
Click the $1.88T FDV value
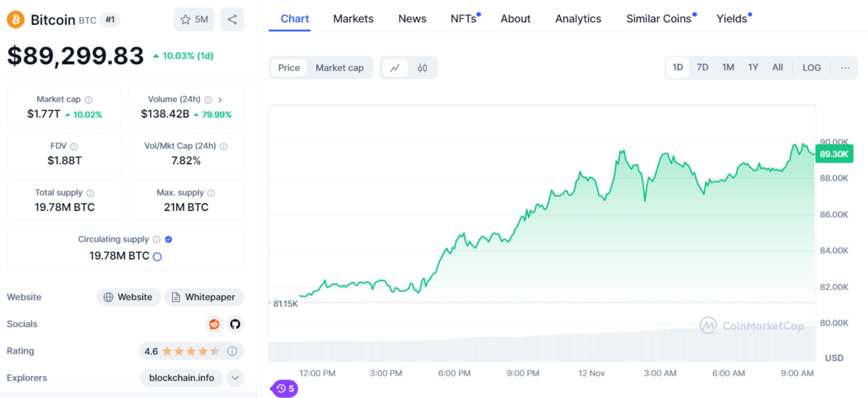click(x=65, y=160)
